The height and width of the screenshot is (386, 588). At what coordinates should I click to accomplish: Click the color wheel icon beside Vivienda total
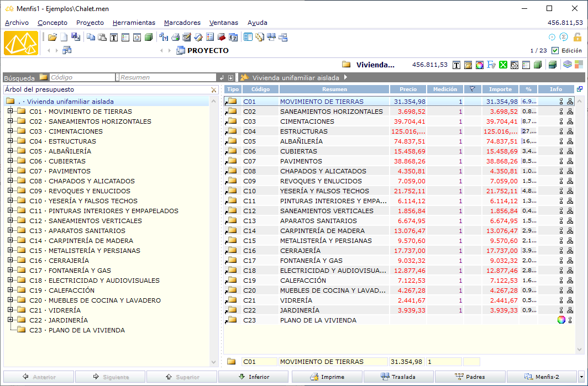pyautogui.click(x=480, y=65)
